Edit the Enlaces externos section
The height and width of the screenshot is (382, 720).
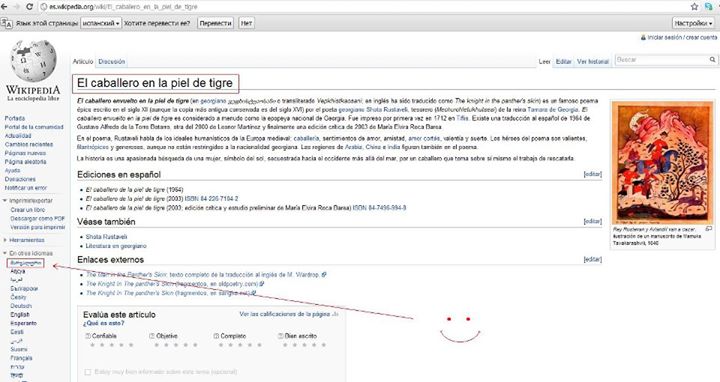click(x=592, y=259)
